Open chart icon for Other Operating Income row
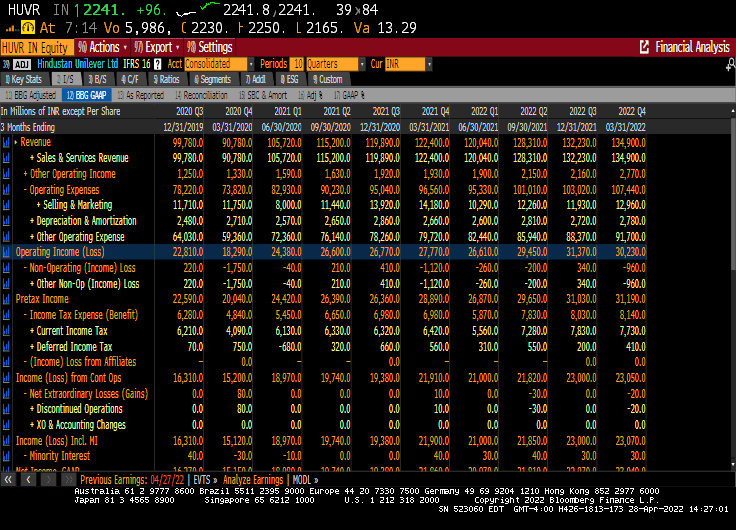The width and height of the screenshot is (736, 530). (6, 174)
